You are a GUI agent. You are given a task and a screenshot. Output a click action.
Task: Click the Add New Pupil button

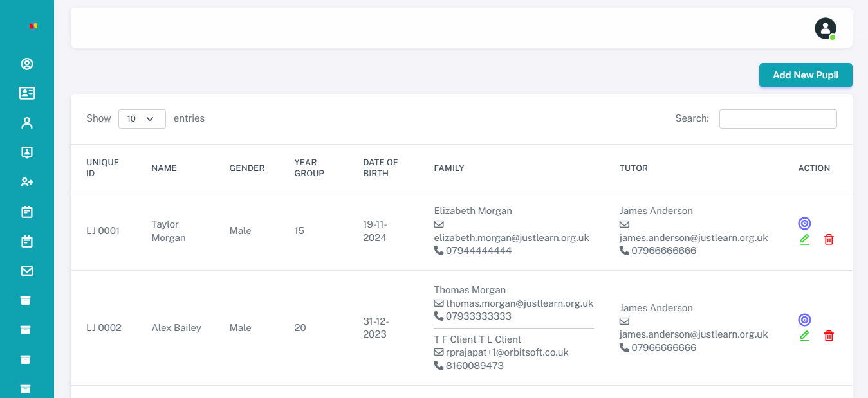tap(805, 75)
